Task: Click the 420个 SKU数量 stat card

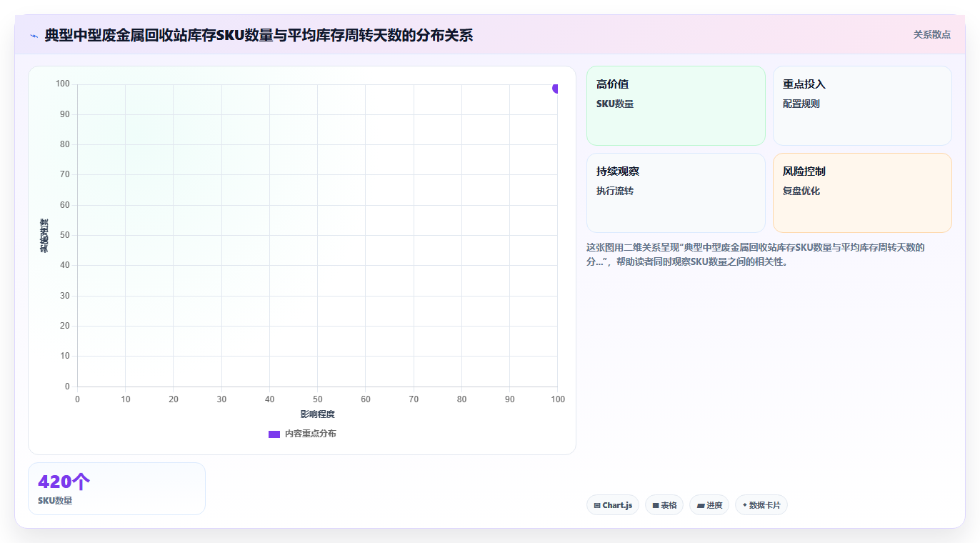Action: coord(116,489)
